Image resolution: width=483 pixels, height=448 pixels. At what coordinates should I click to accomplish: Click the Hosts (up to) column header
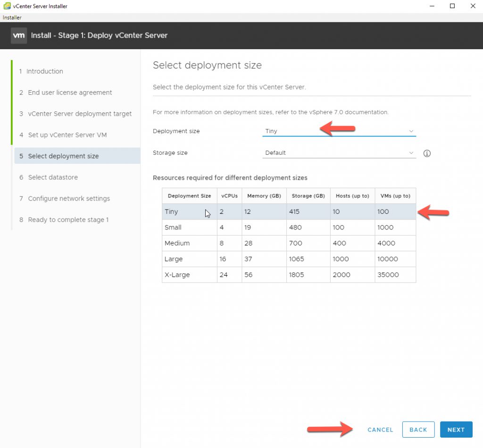(x=352, y=196)
